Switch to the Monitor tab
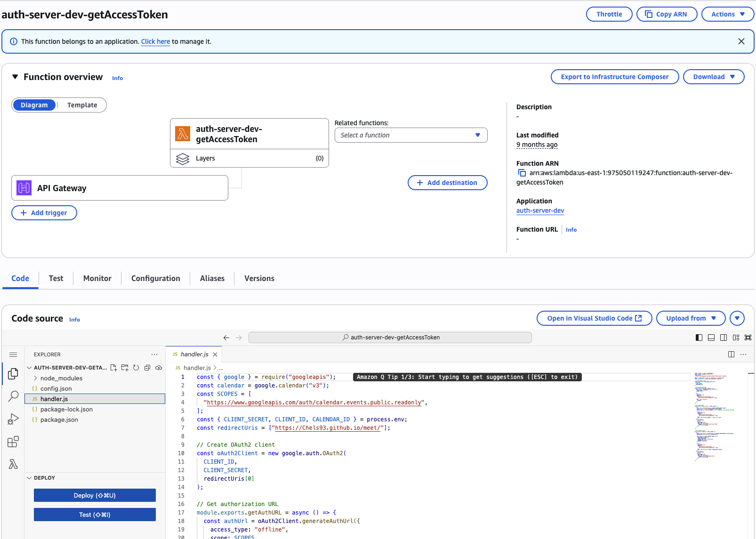756x539 pixels. (x=97, y=278)
